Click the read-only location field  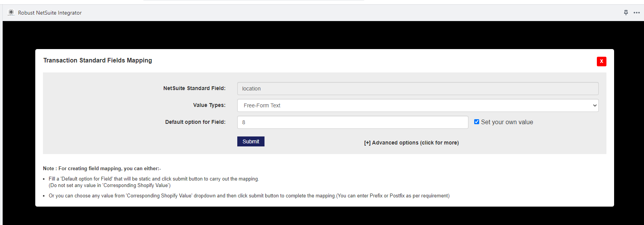417,89
